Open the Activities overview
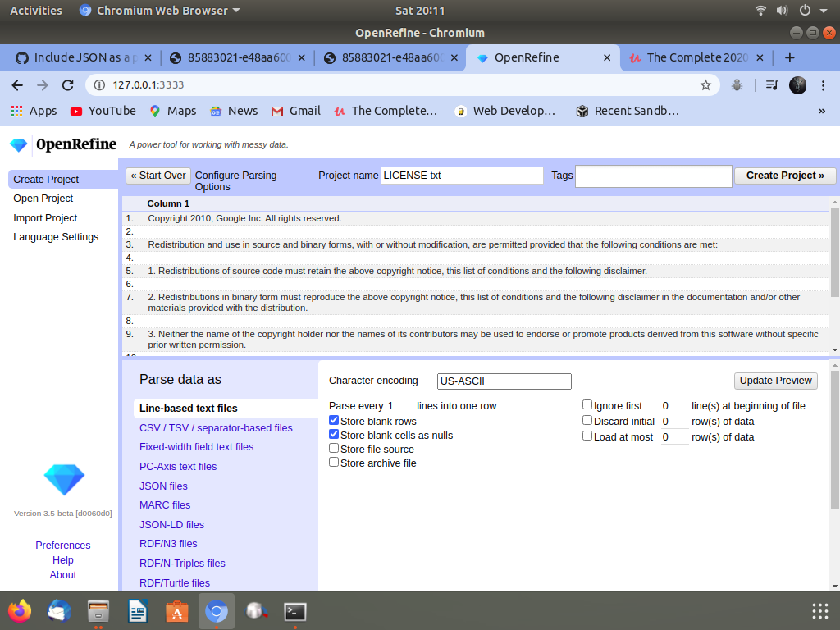Viewport: 840px width, 630px height. click(36, 11)
